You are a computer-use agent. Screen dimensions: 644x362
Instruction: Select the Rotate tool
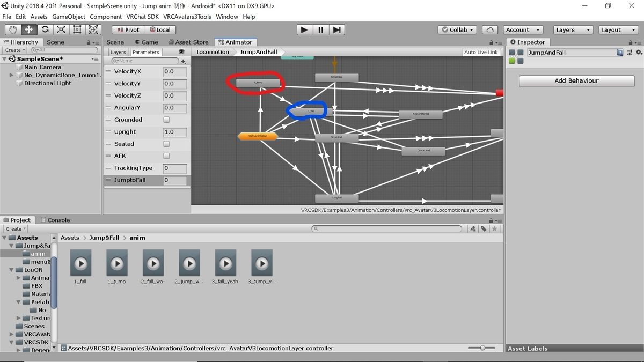(45, 30)
